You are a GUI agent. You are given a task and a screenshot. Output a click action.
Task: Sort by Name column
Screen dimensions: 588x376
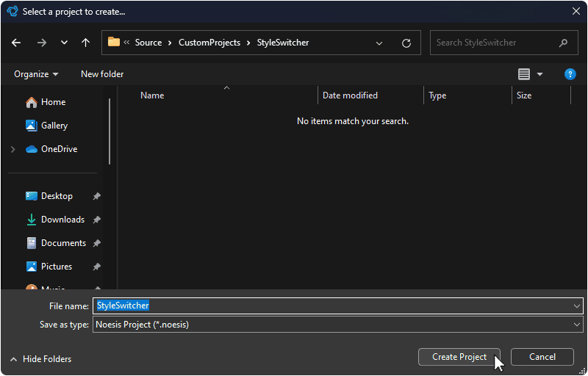click(152, 95)
